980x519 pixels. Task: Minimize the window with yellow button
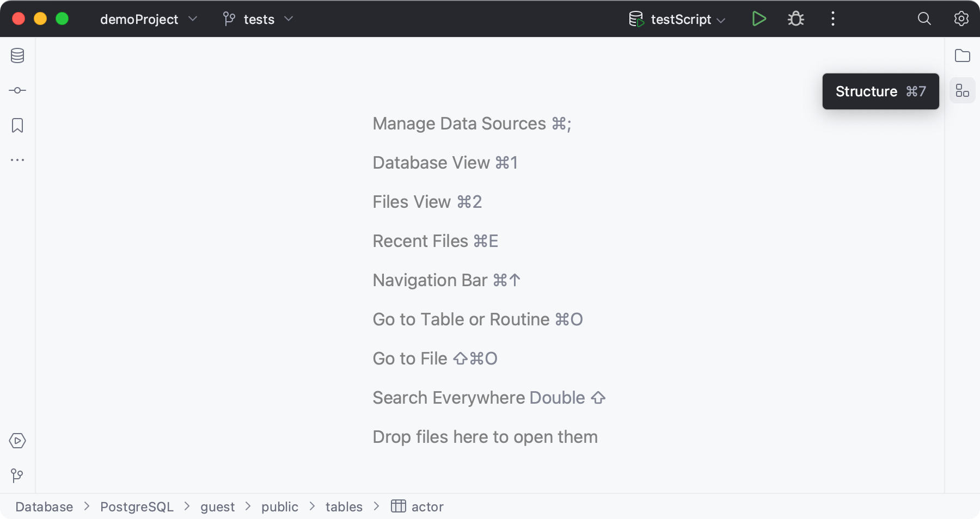(40, 19)
